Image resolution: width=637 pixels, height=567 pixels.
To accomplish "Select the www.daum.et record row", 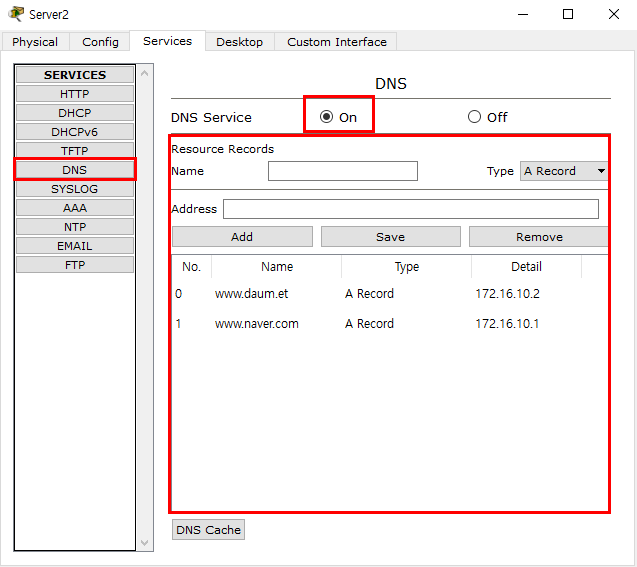I will pyautogui.click(x=390, y=294).
